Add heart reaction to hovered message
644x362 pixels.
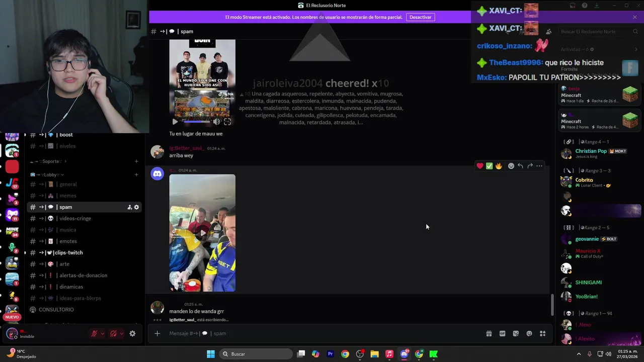[480, 166]
